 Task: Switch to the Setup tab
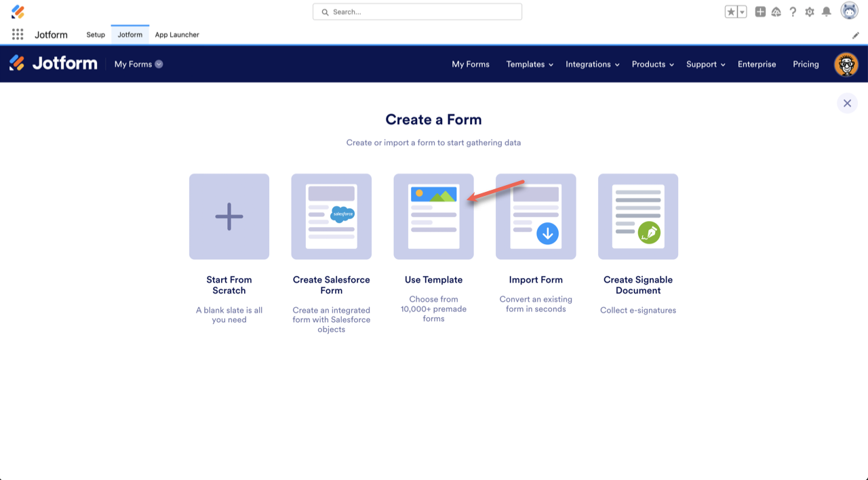[96, 35]
